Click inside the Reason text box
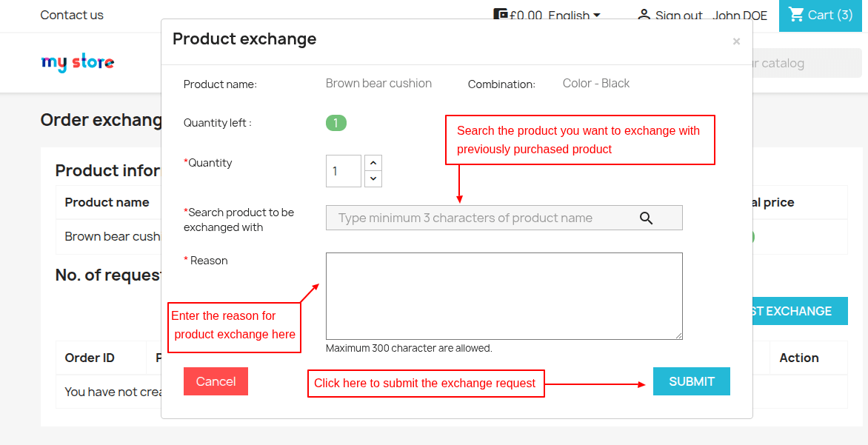Image resolution: width=868 pixels, height=445 pixels. pos(504,295)
